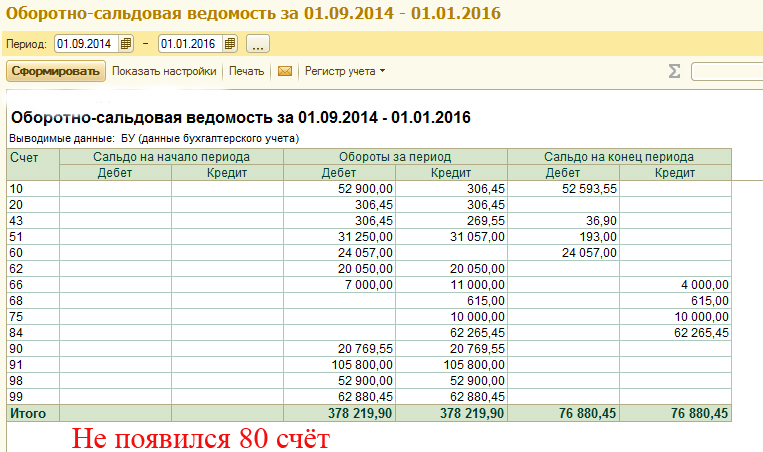Click total closing debit 76 880,45
The height and width of the screenshot is (452, 763).
pos(563,414)
